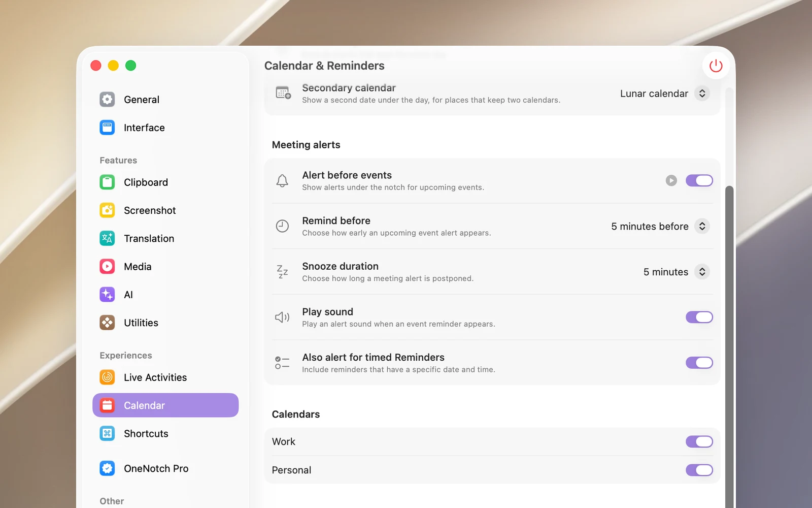The image size is (812, 508).
Task: Click the purple AI sparkle icon
Action: 107,295
